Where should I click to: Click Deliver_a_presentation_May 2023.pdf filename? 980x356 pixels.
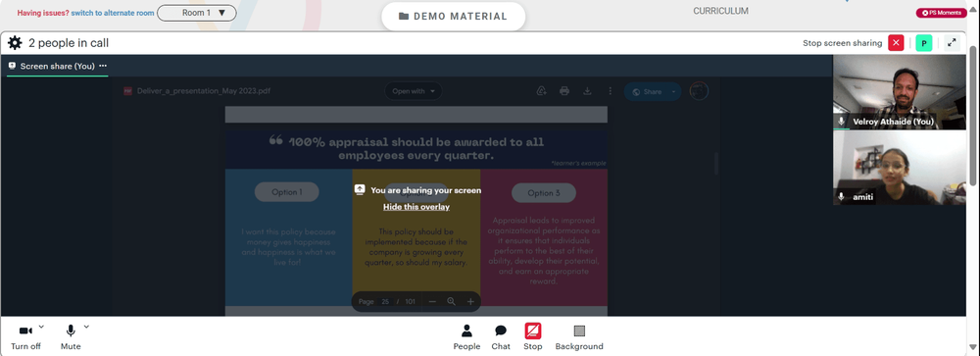pos(204,91)
